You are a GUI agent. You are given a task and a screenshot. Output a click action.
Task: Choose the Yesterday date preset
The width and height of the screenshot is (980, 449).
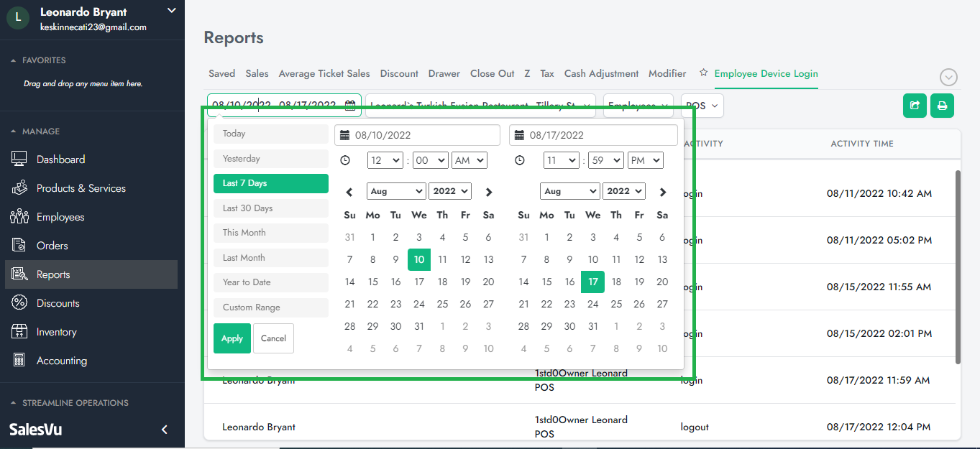coord(270,159)
